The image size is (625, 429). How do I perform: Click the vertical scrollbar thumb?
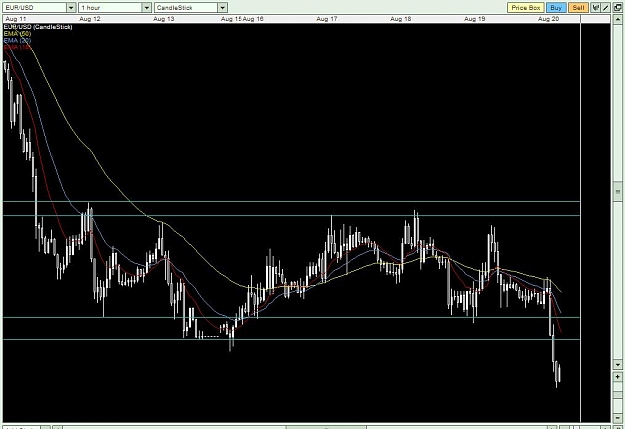point(618,193)
